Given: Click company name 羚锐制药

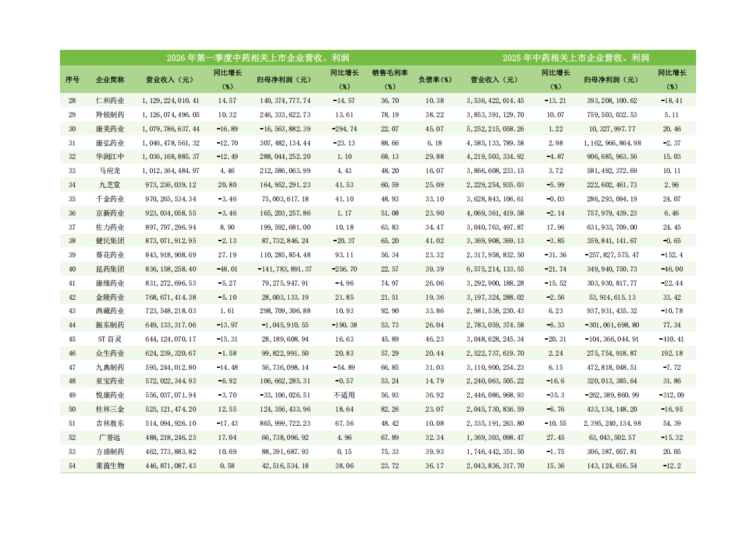Looking at the screenshot, I should pos(110,115).
